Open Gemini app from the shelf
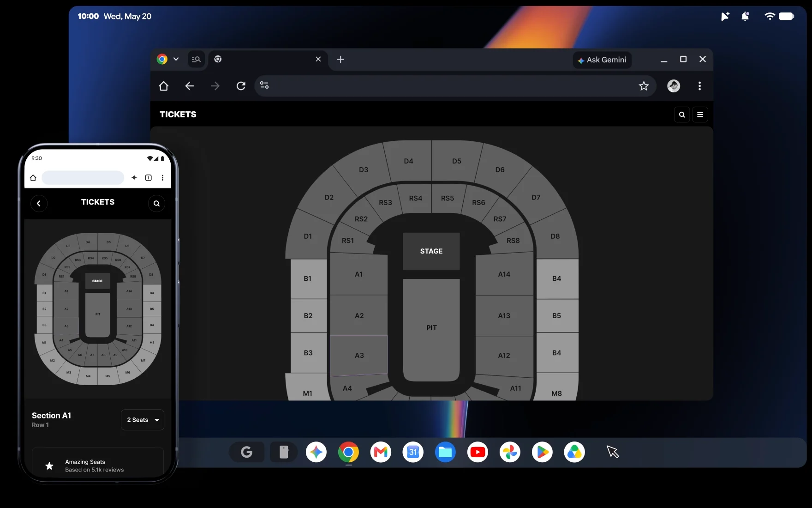Viewport: 812px width, 508px height. tap(316, 452)
